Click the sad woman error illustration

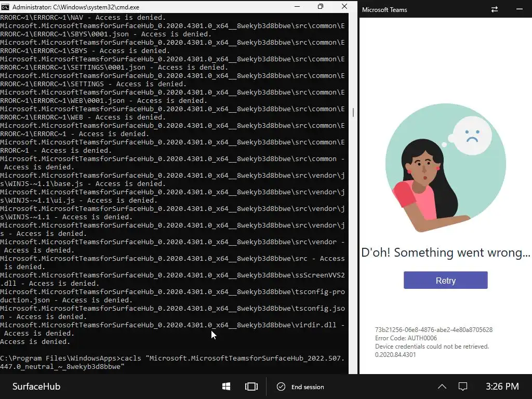point(445,168)
